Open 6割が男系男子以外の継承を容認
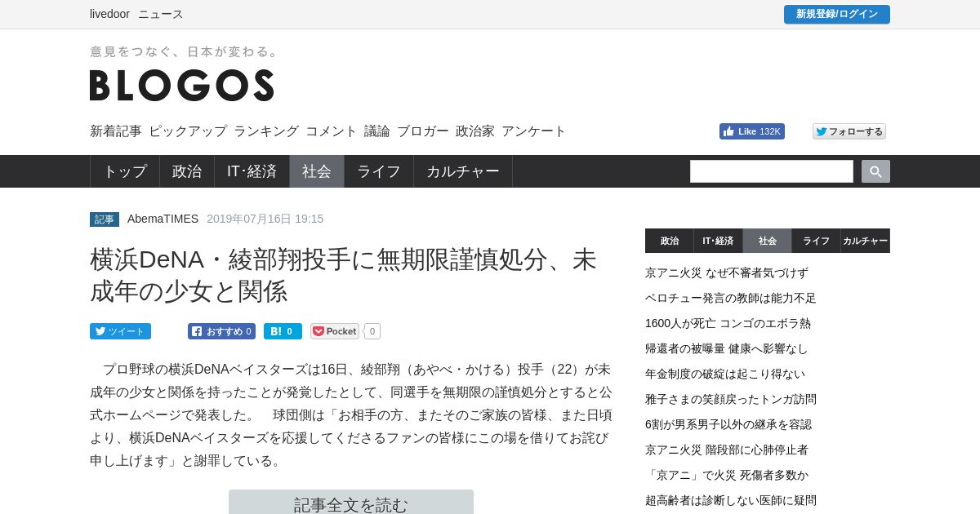Viewport: 980px width, 514px height. [728, 424]
